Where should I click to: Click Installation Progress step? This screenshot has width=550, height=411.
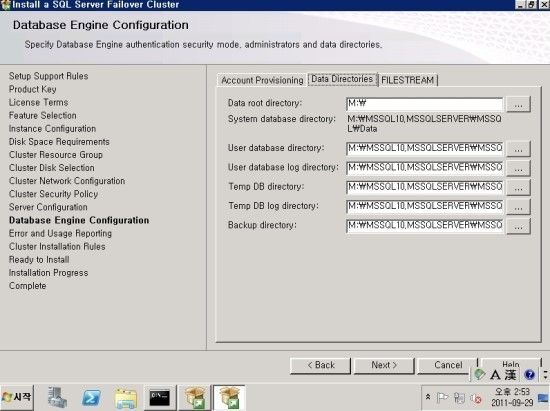[x=48, y=273]
